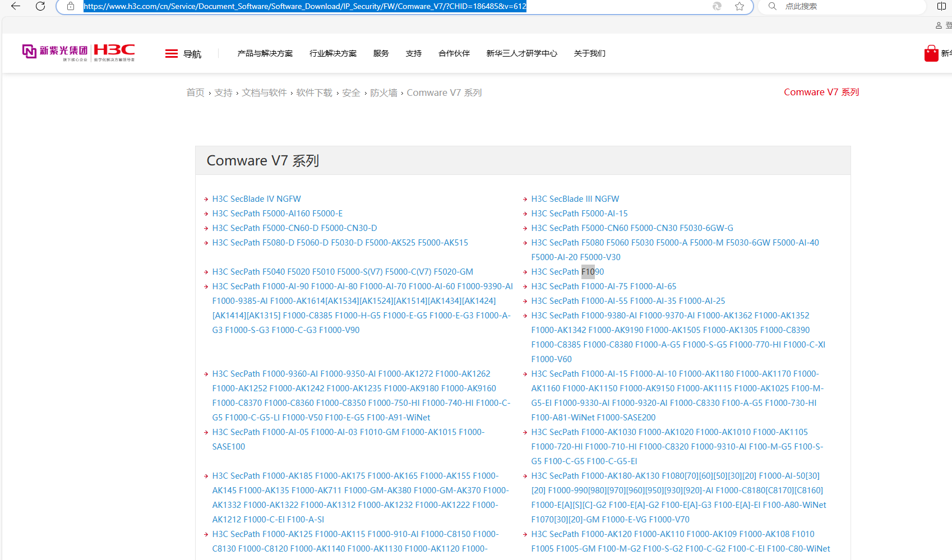Open the F1000-AK125 F1000-AK115 link

click(355, 542)
